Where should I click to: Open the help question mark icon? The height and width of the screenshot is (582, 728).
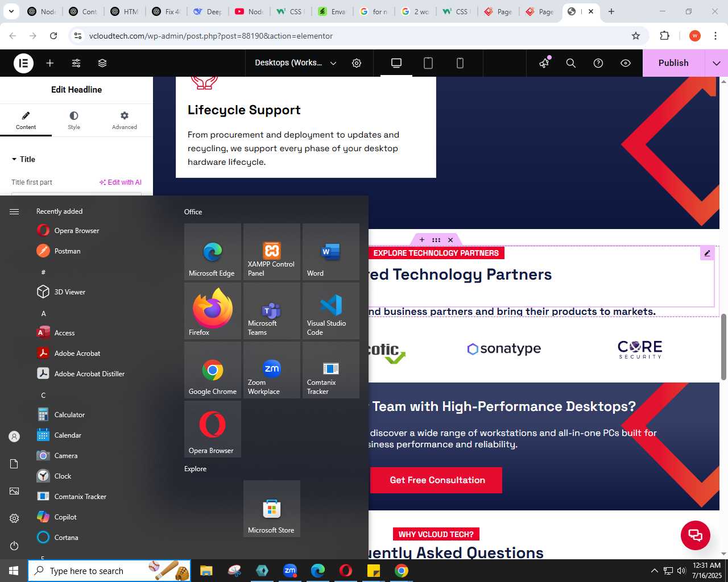tap(598, 63)
